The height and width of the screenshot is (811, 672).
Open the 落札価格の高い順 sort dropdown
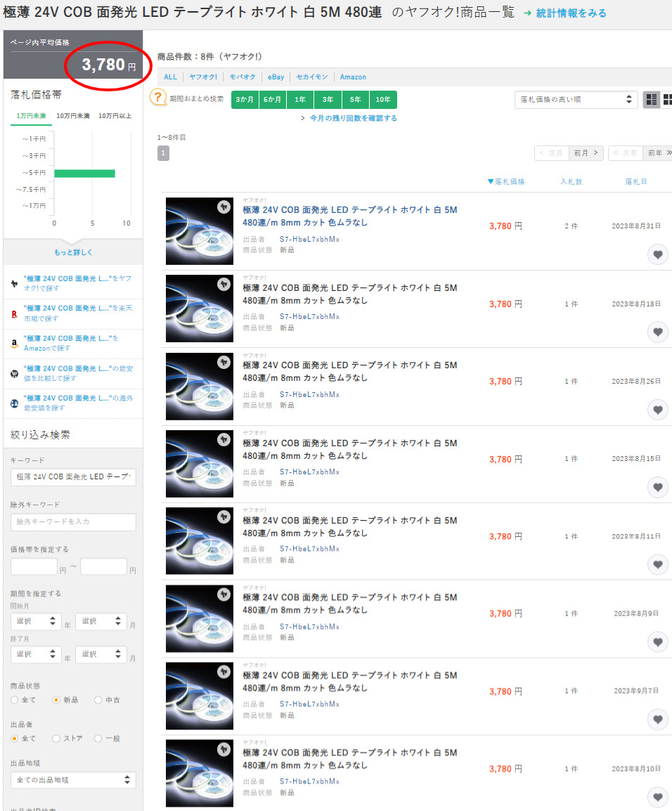click(x=576, y=100)
